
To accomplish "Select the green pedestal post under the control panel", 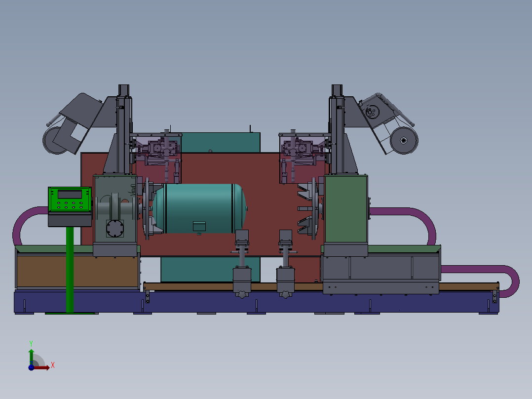I will tap(70, 270).
